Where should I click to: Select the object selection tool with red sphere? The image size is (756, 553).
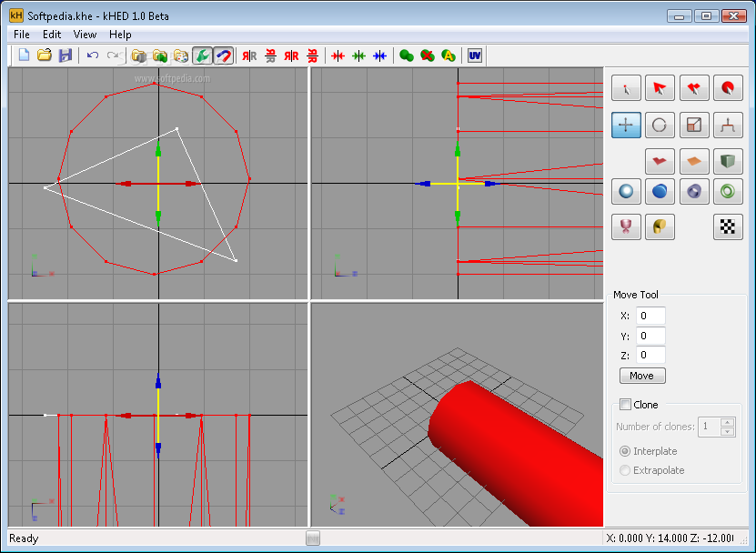click(728, 87)
